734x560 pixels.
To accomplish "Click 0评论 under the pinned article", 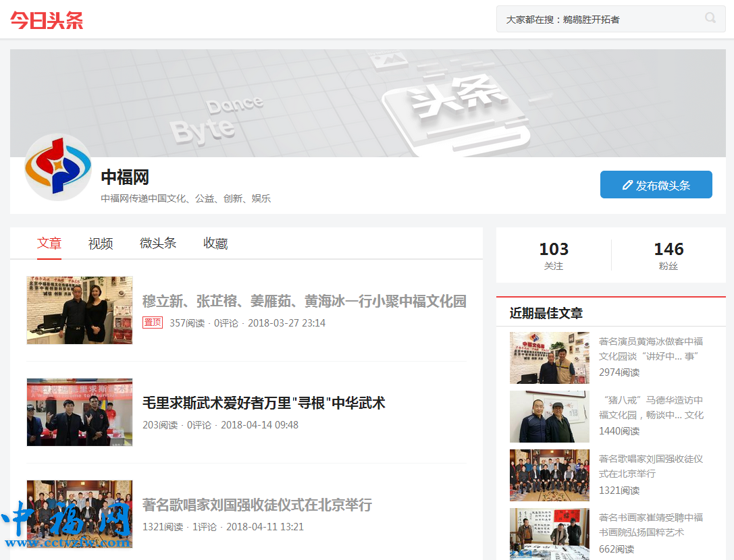I will (226, 323).
